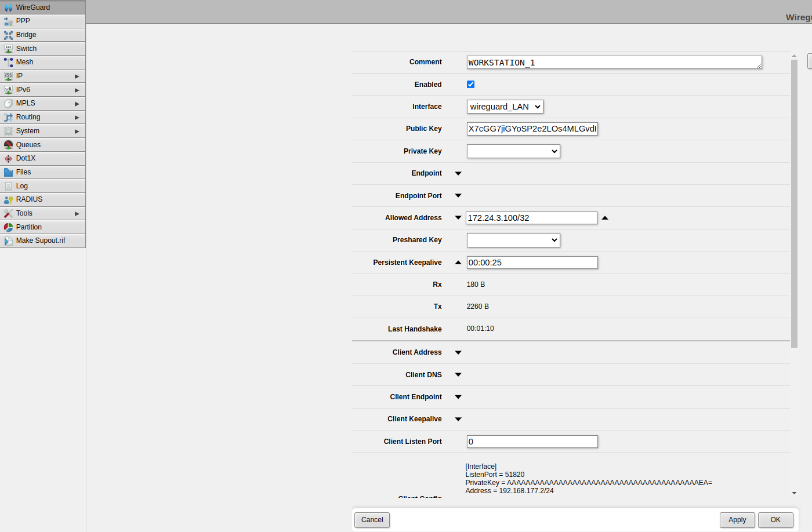Image resolution: width=812 pixels, height=532 pixels.
Task: Expand the Client DNS field
Action: (458, 375)
